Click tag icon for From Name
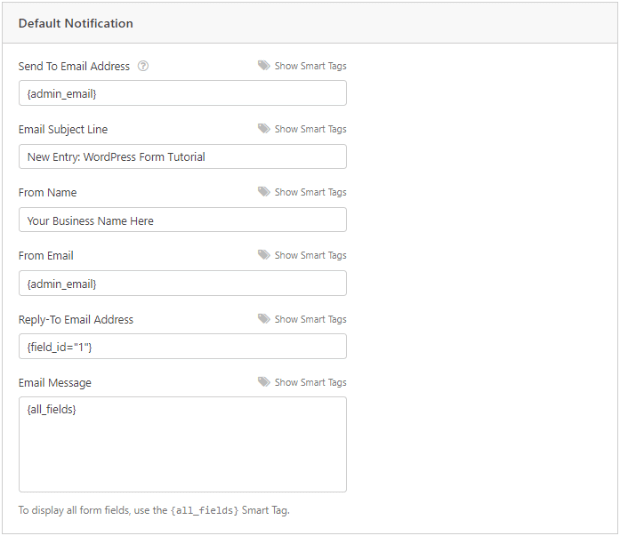Screen dimensions: 620x536 click(264, 192)
